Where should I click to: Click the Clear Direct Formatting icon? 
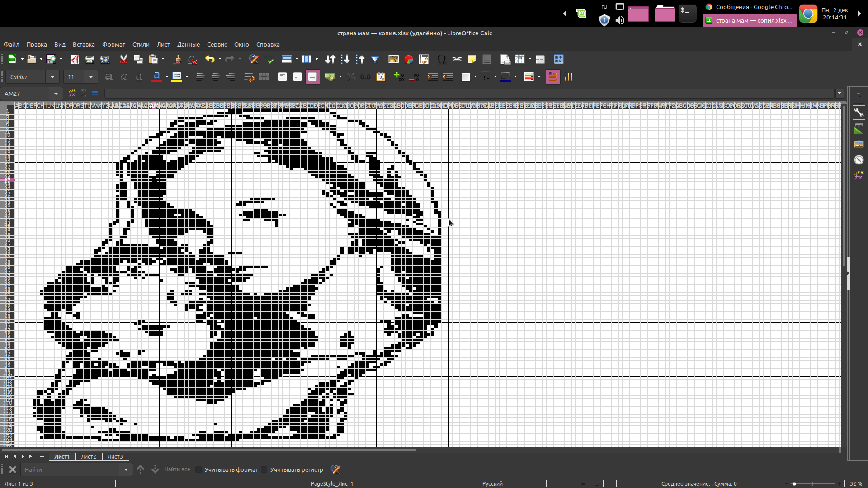point(192,59)
